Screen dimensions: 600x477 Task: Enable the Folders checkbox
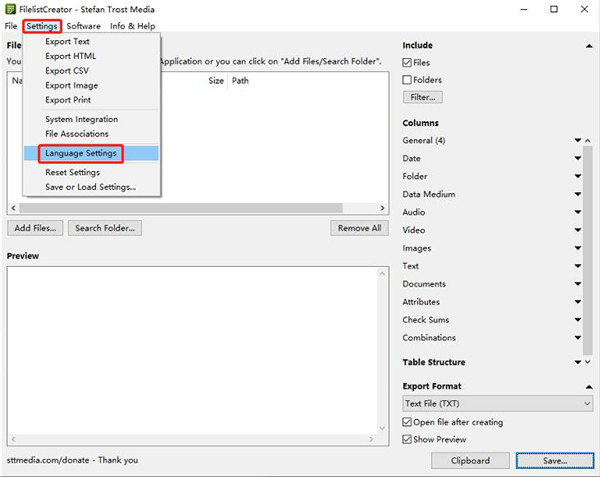click(x=407, y=80)
